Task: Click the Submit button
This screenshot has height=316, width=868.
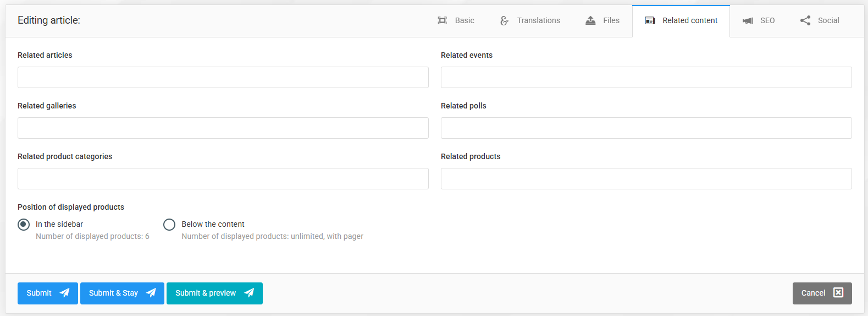Action: click(x=48, y=293)
